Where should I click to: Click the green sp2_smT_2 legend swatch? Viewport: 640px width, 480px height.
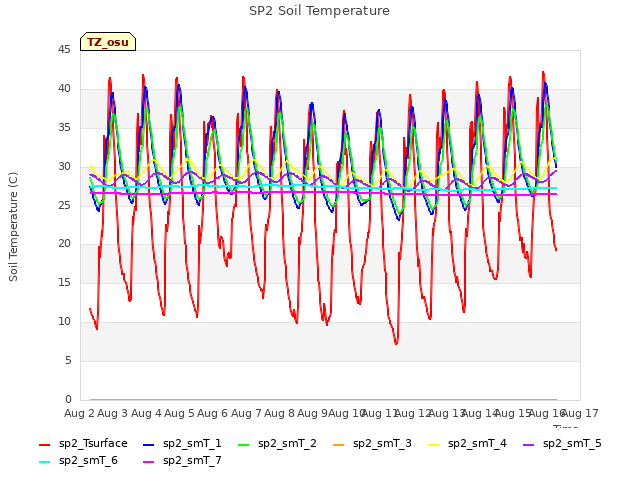(x=243, y=444)
